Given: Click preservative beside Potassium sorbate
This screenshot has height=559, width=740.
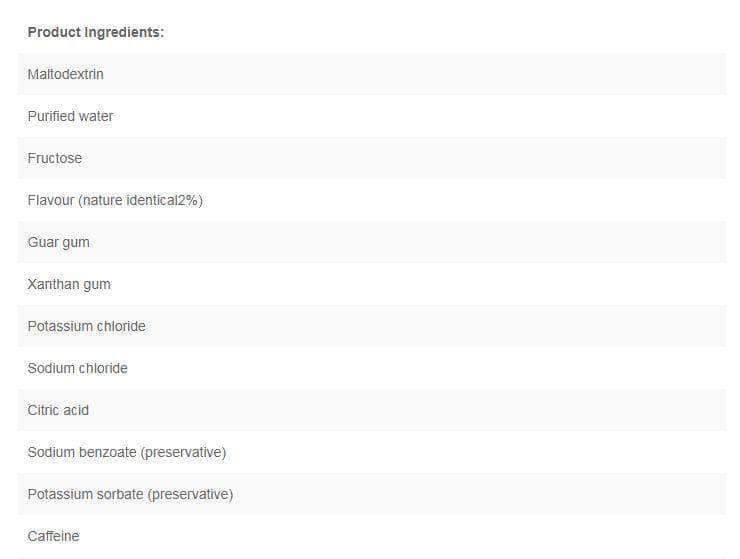Looking at the screenshot, I should tap(191, 494).
